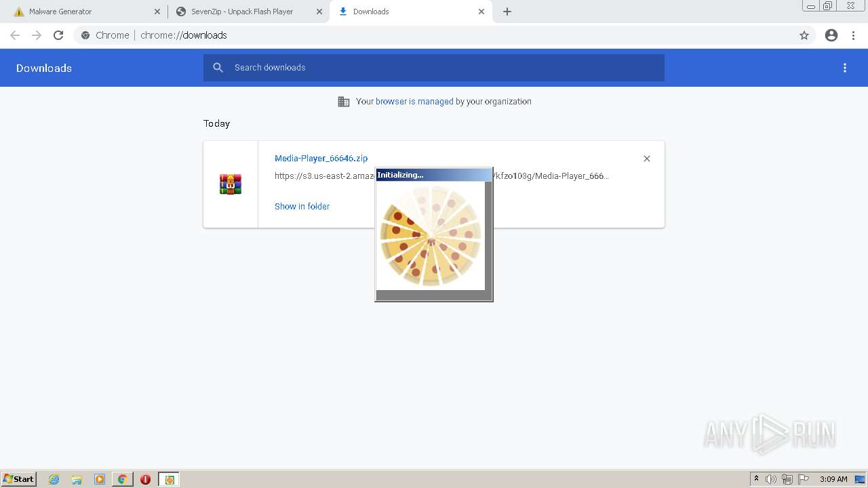This screenshot has height=488, width=868.
Task: Open the Media-Player_66646.zip file link
Action: click(321, 158)
